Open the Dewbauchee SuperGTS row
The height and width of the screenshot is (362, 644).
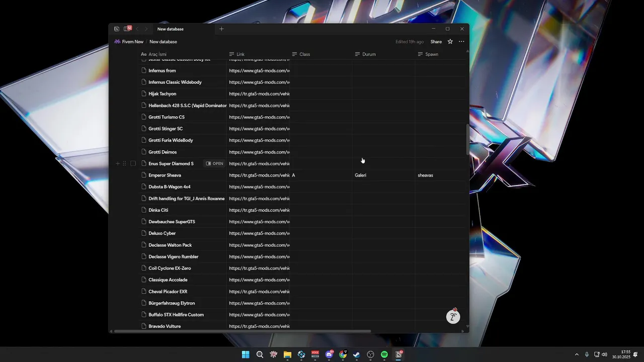coord(172,222)
